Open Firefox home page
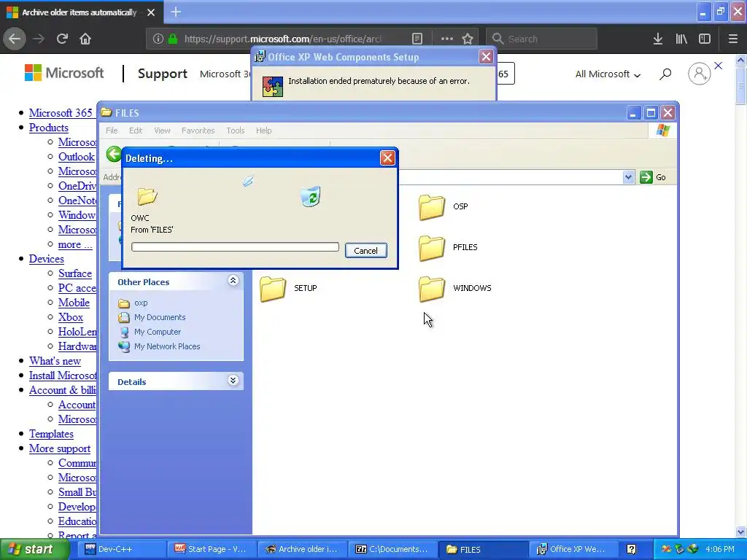 click(85, 39)
